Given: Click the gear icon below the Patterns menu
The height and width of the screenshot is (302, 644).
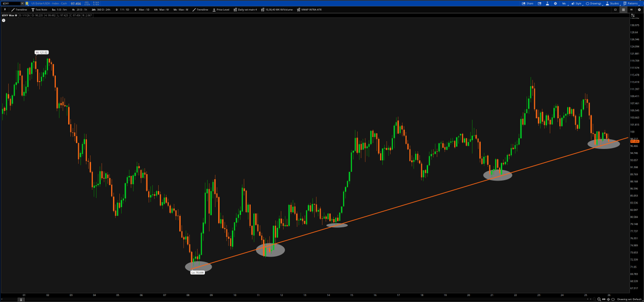Looking at the screenshot, I should pyautogui.click(x=639, y=10).
